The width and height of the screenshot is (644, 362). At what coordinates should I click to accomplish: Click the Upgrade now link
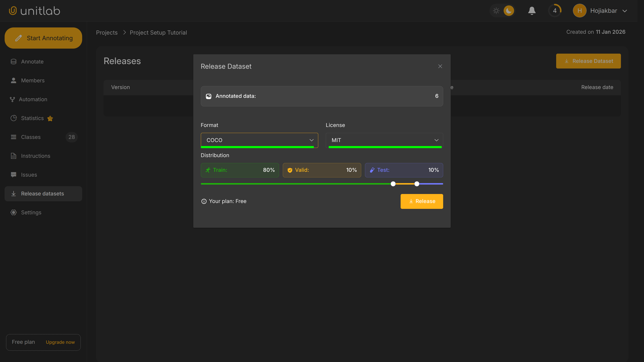60,342
